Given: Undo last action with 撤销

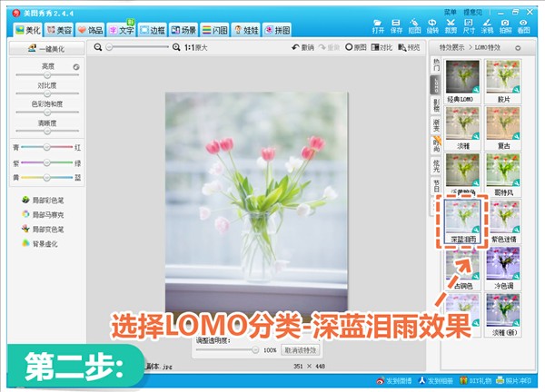Looking at the screenshot, I should pos(302,47).
